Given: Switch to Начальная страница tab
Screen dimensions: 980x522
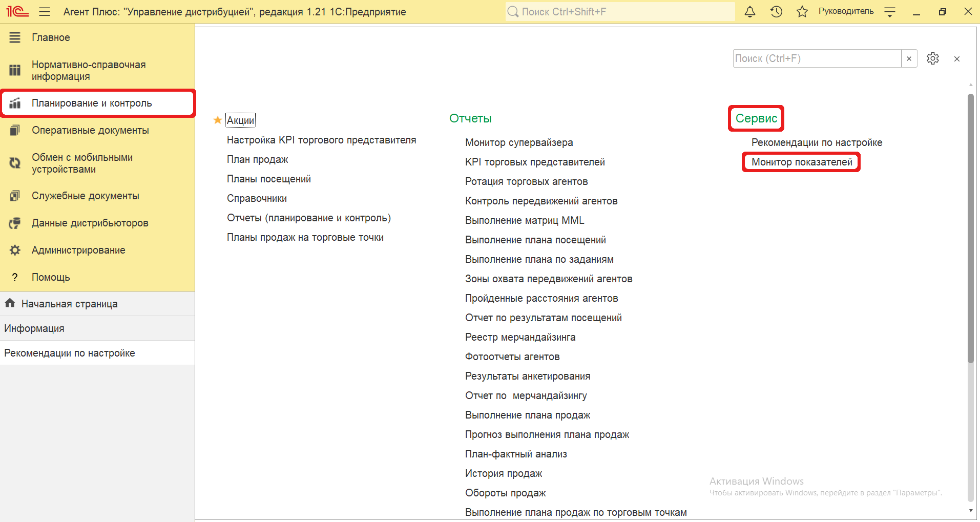Looking at the screenshot, I should point(97,304).
